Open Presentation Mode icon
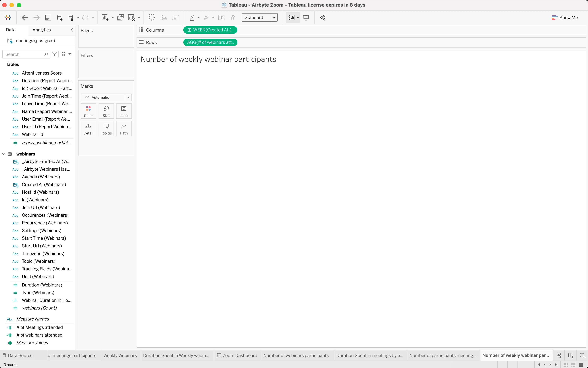The width and height of the screenshot is (588, 368). pos(306,18)
